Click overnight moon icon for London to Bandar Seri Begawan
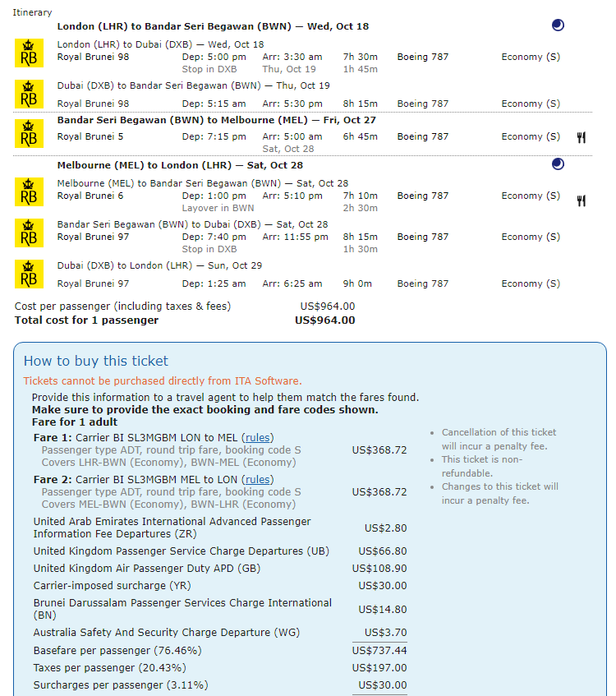The height and width of the screenshot is (696, 616). (558, 25)
